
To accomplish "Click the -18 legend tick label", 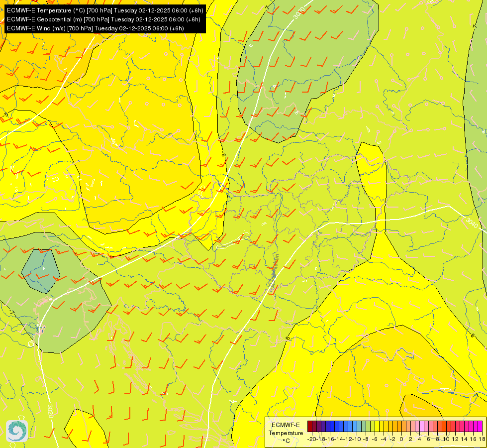I will click(x=320, y=439).
